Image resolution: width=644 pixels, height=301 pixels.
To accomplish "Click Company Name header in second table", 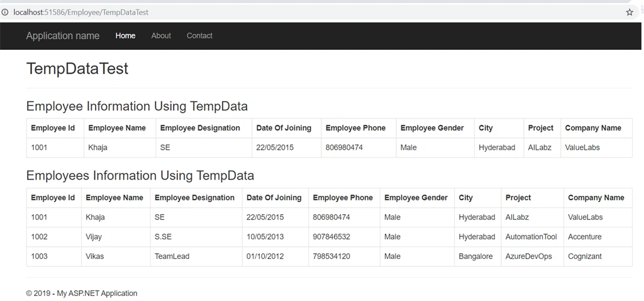I will point(596,198).
